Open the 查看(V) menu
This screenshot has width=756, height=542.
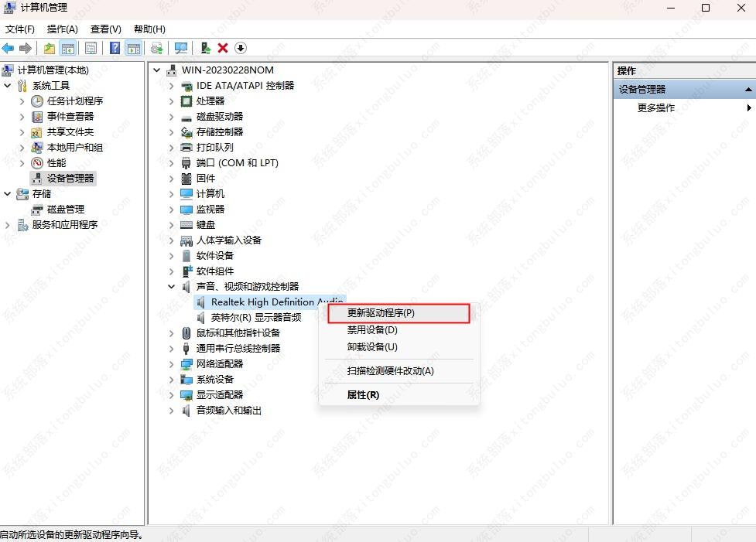105,29
